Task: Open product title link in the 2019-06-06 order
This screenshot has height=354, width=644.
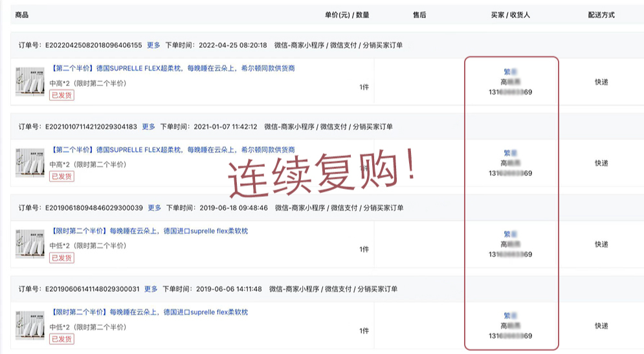Action: pyautogui.click(x=149, y=312)
